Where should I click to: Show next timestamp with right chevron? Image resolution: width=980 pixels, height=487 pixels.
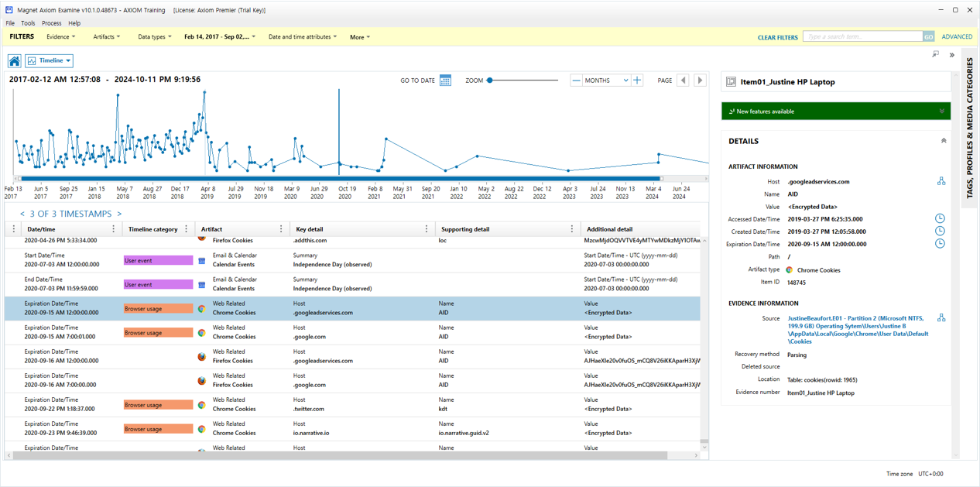(x=119, y=214)
